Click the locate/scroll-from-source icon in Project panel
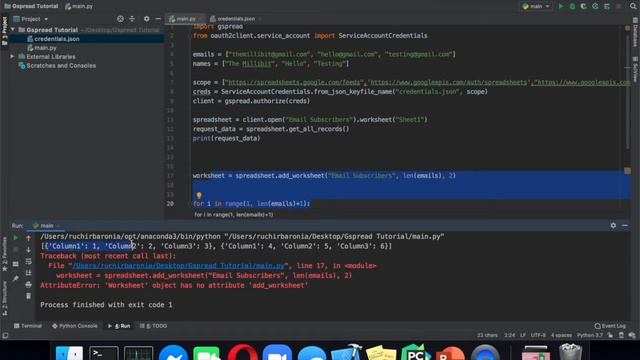Viewport: 640px width, 360px height. pyautogui.click(x=120, y=19)
